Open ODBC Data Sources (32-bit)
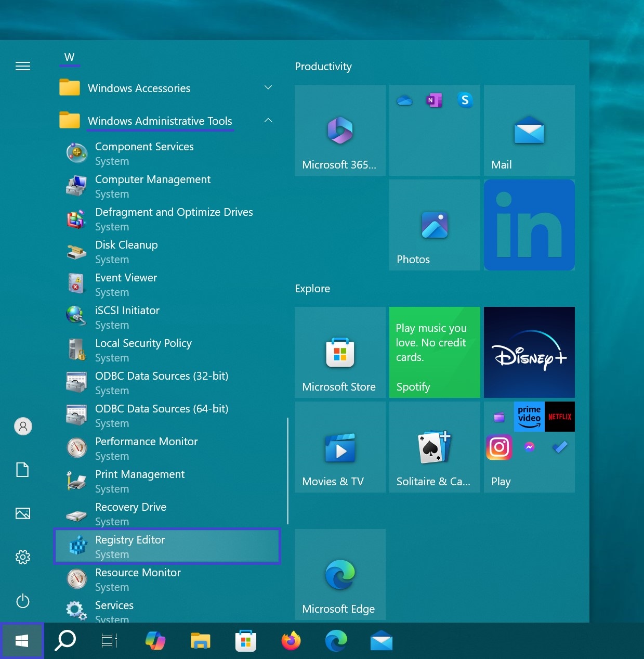644x659 pixels. pos(167,383)
